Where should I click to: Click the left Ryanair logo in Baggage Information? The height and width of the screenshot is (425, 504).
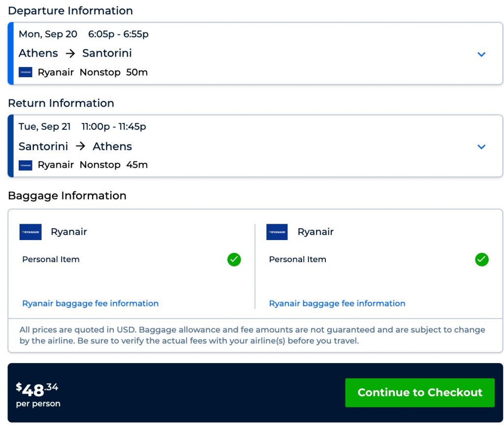click(x=31, y=232)
